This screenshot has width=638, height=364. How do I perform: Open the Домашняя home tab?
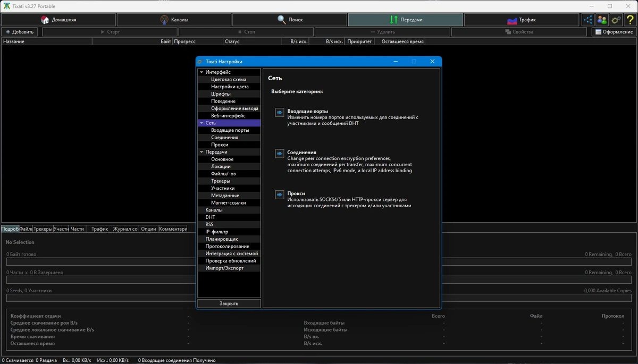point(58,20)
